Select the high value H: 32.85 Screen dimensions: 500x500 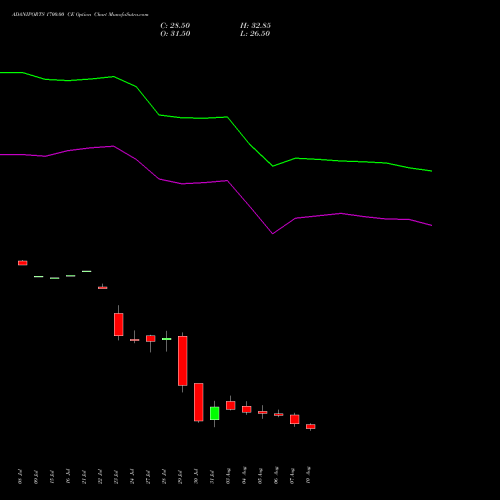(x=255, y=26)
